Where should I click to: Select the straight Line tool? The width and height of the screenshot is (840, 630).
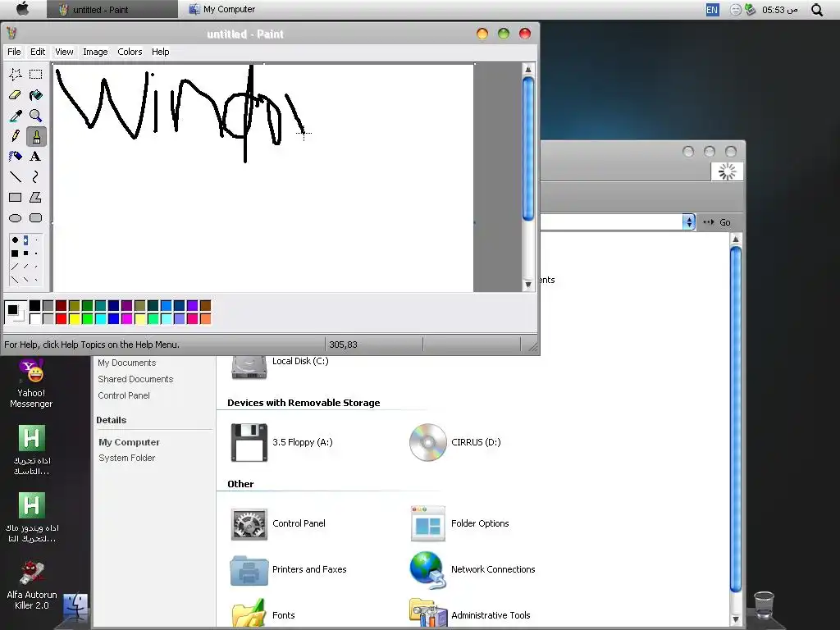coord(15,177)
